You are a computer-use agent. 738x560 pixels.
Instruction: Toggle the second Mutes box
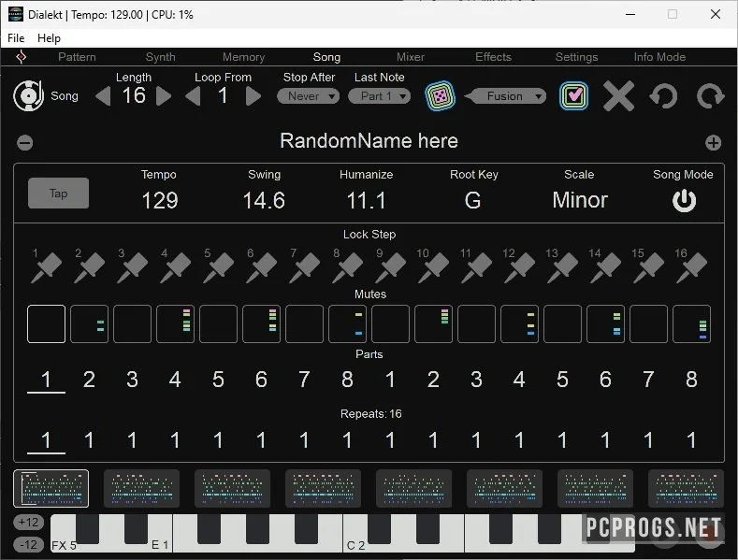click(x=90, y=323)
